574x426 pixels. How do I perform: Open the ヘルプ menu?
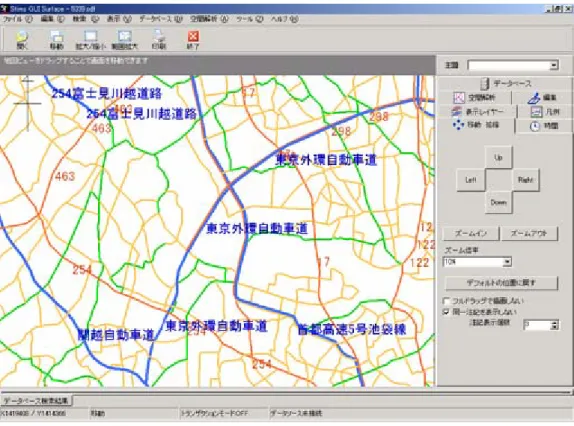[284, 19]
